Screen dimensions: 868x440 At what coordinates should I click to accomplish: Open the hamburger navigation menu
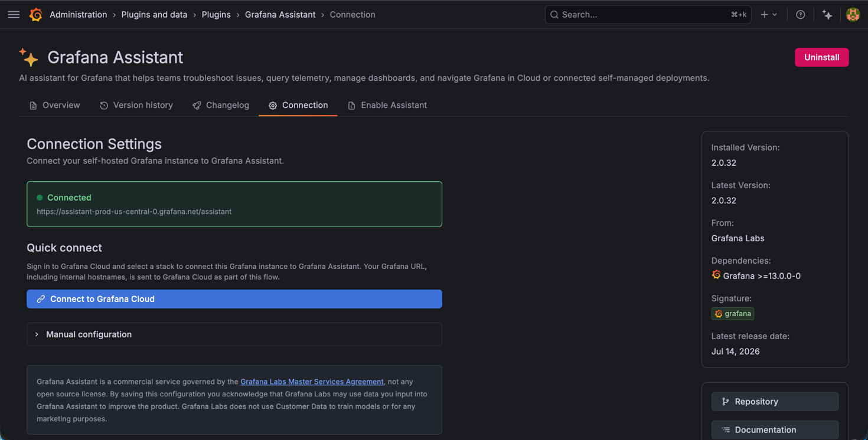14,15
